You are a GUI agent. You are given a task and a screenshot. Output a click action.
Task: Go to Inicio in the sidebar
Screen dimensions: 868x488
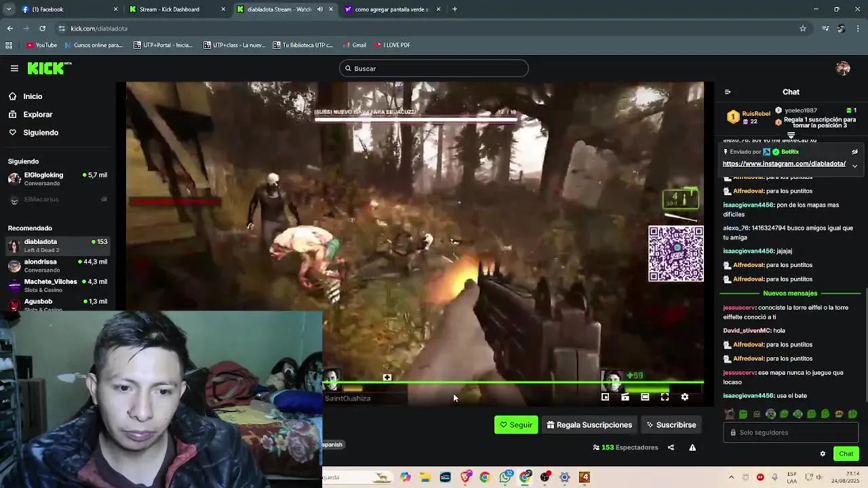33,96
